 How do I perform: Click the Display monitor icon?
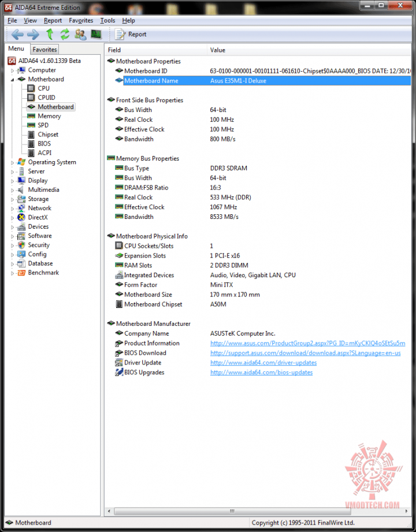pyautogui.click(x=21, y=180)
